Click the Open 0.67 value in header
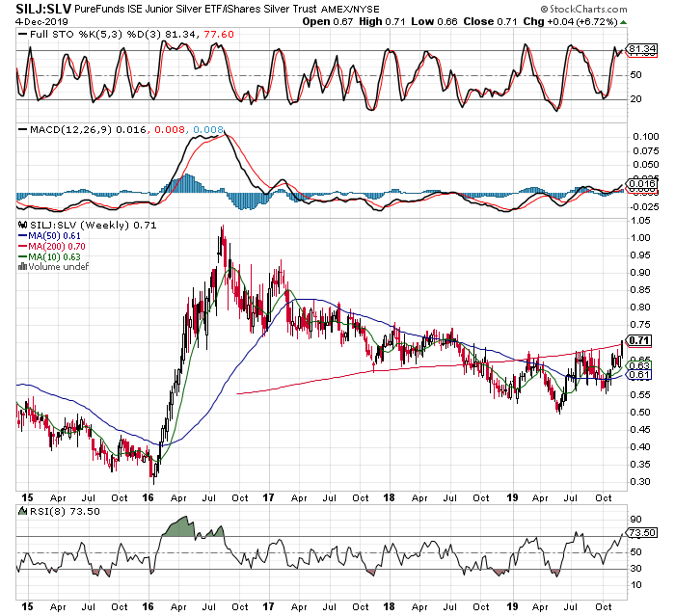Image resolution: width=675 pixels, height=616 pixels. [x=328, y=21]
